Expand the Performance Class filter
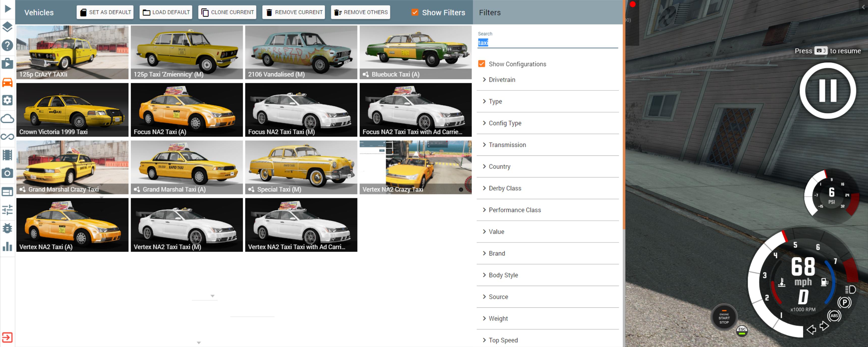Image resolution: width=868 pixels, height=347 pixels. [x=514, y=210]
